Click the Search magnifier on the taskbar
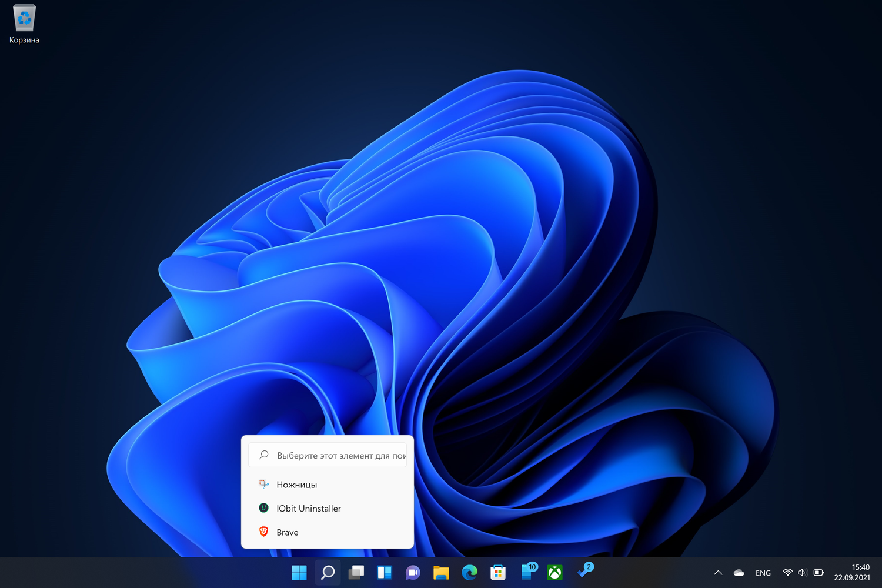 click(x=328, y=573)
